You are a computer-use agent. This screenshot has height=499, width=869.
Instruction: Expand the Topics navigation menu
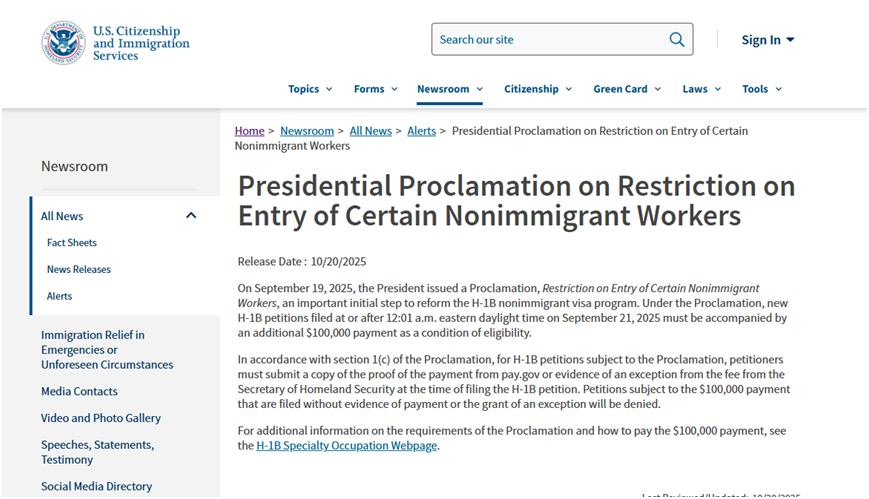(x=310, y=89)
